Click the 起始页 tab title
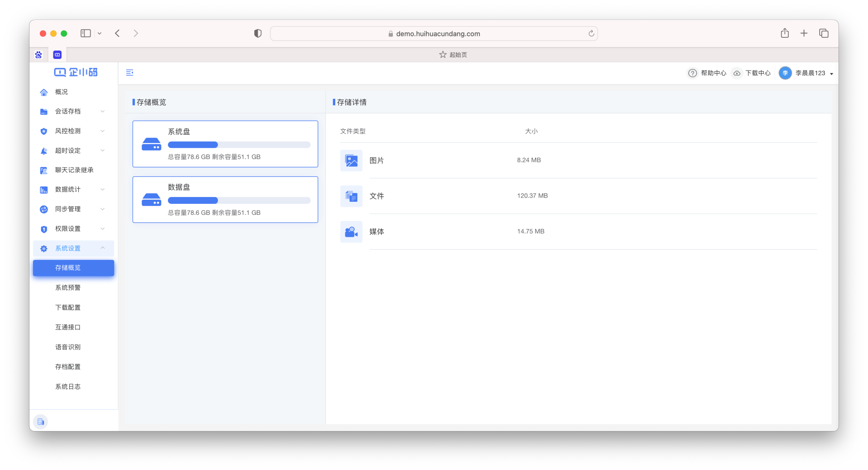This screenshot has height=470, width=868. click(458, 55)
